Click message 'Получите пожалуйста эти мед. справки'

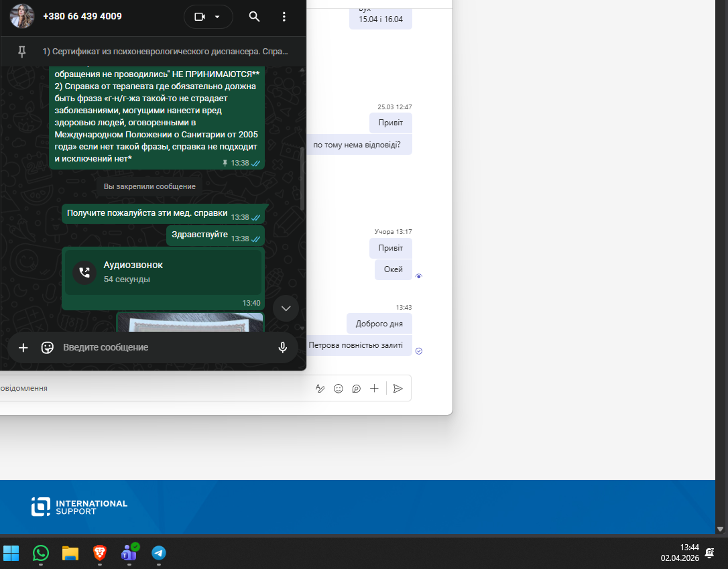pos(163,214)
